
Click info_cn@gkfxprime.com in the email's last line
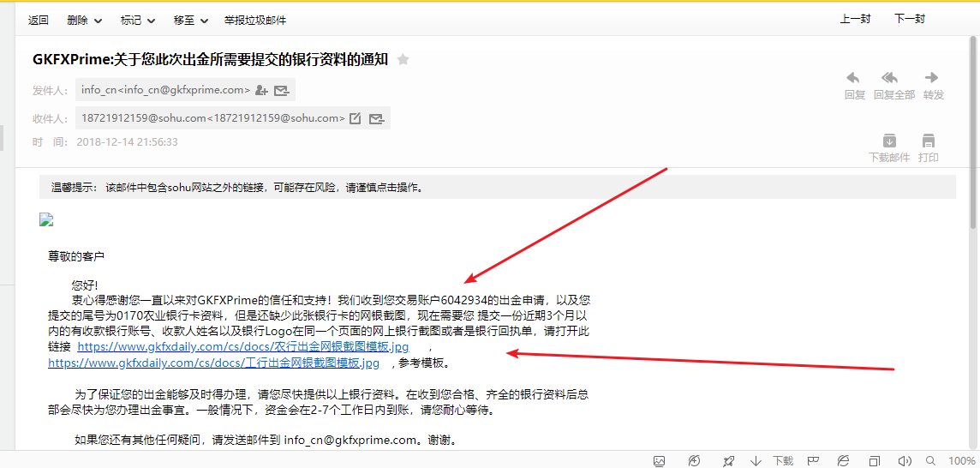coord(350,441)
